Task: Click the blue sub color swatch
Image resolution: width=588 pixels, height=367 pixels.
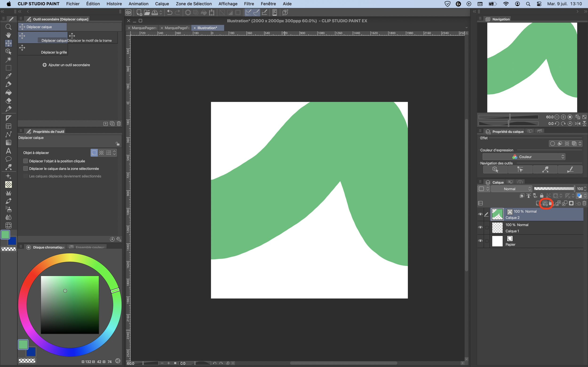Action: 12,242
